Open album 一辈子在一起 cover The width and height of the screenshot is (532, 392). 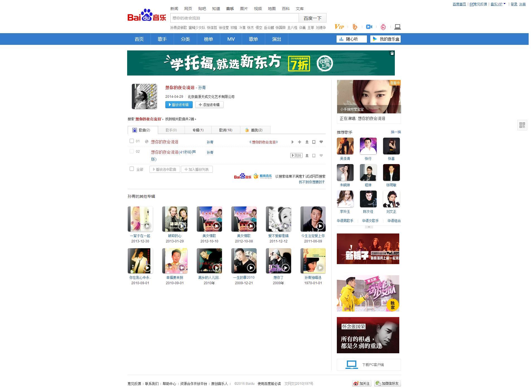click(x=140, y=219)
